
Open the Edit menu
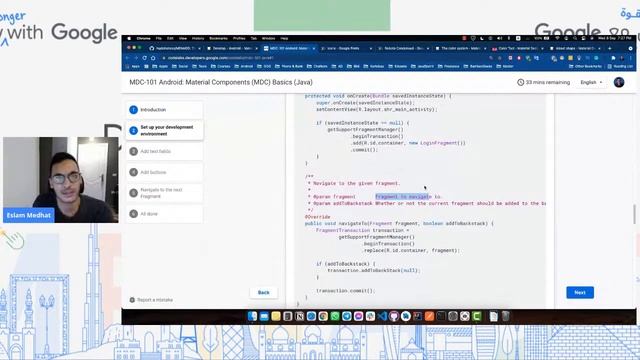[x=170, y=38]
